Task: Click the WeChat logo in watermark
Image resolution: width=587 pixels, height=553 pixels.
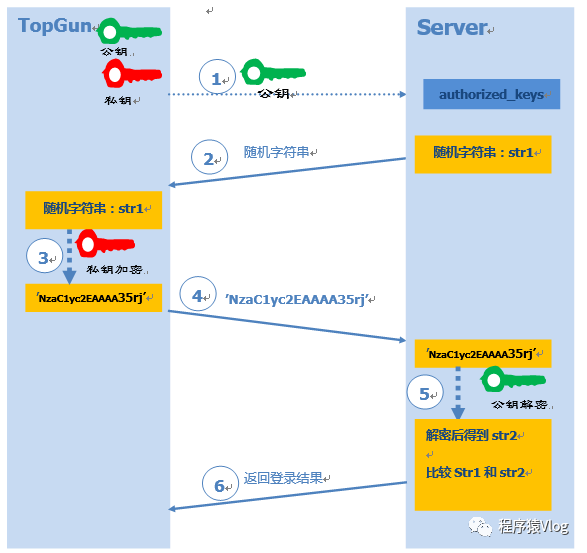Action: [481, 526]
